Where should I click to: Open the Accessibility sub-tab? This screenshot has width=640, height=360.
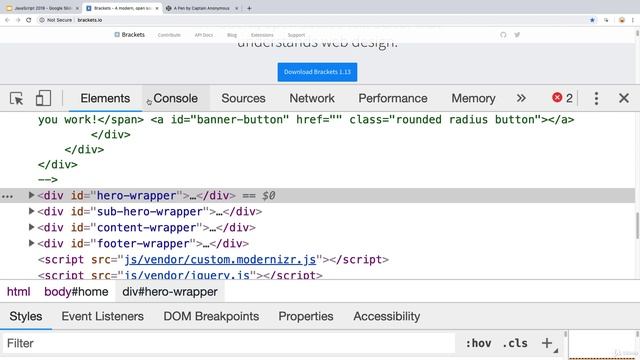[x=387, y=316]
